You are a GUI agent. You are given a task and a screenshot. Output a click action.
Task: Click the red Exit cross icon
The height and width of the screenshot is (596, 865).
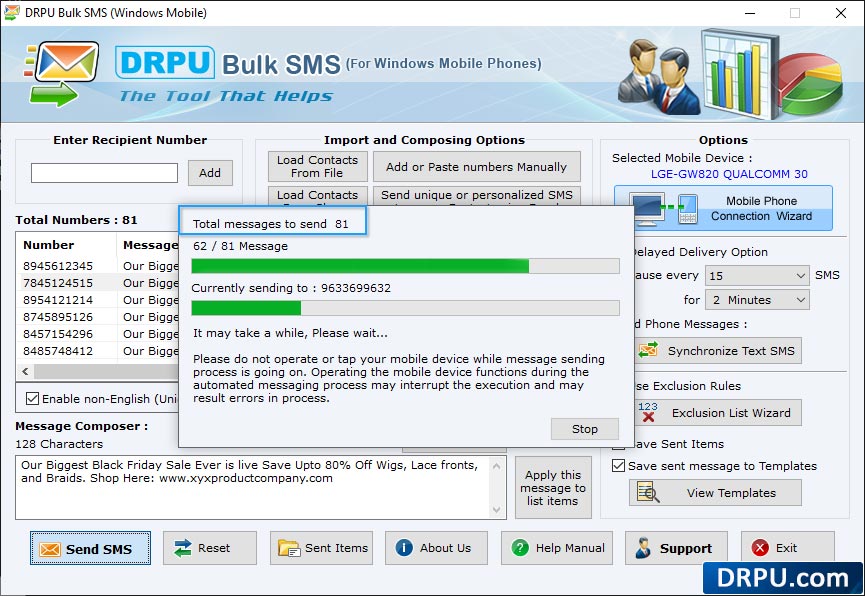[760, 548]
